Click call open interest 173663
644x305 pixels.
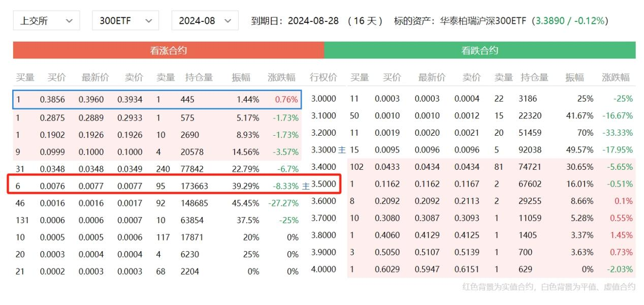click(195, 186)
